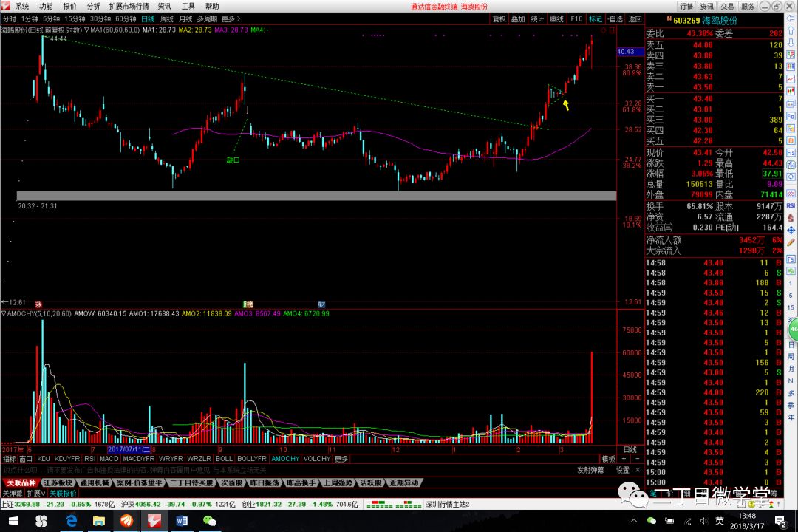The height and width of the screenshot is (532, 798).
Task: Open the 分析 menu
Action: coord(94,6)
